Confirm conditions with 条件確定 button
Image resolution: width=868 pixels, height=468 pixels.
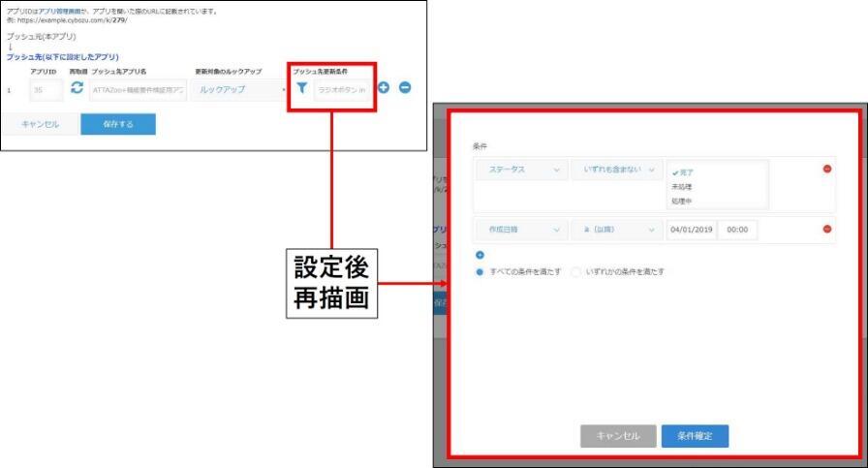click(x=695, y=436)
